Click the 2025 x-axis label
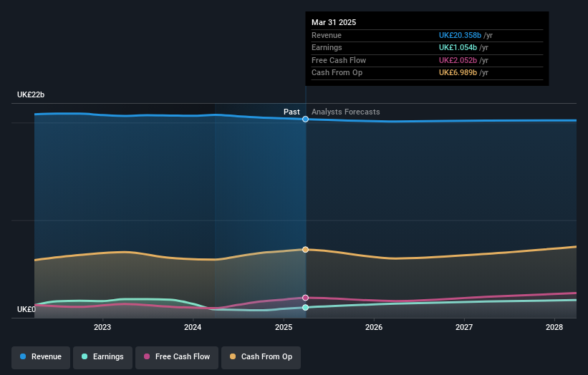 click(x=284, y=327)
